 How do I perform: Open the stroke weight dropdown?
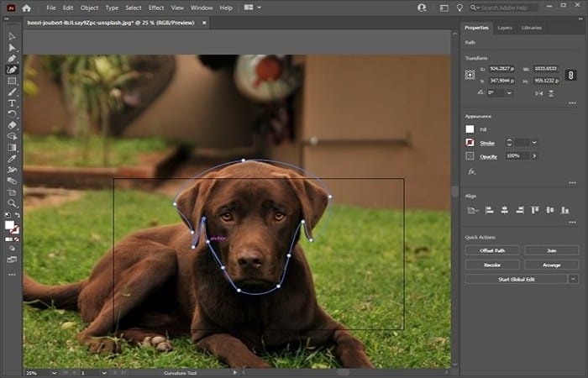tap(534, 143)
